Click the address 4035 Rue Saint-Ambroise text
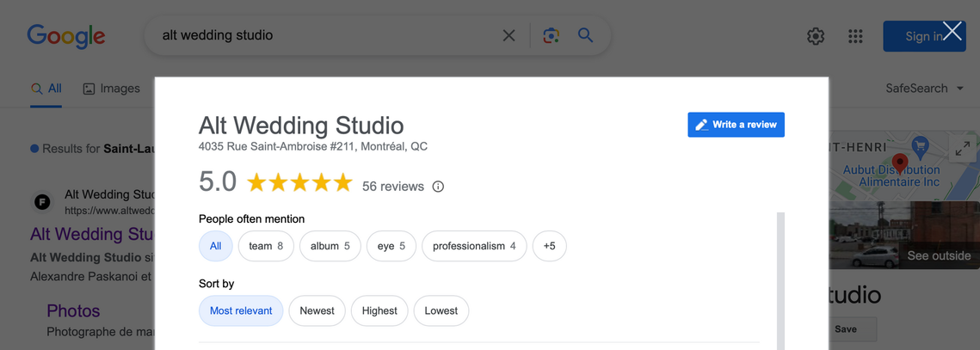The image size is (980, 350). 313,147
